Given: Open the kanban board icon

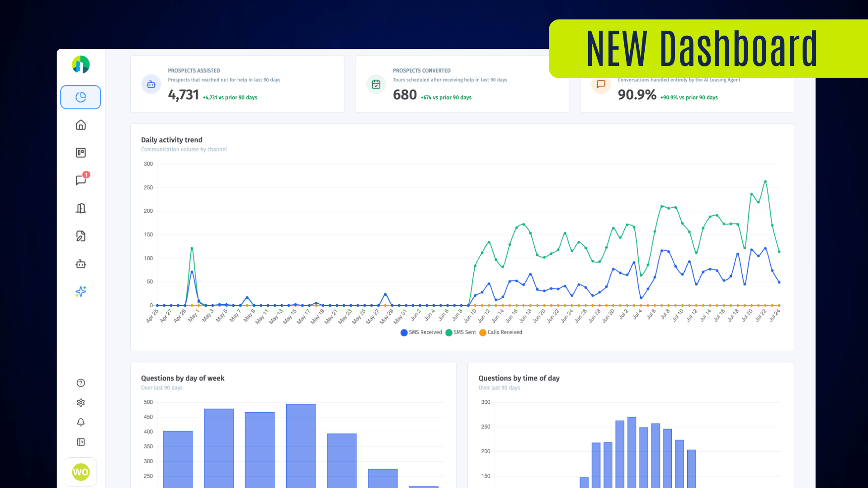Looking at the screenshot, I should pos(80,153).
